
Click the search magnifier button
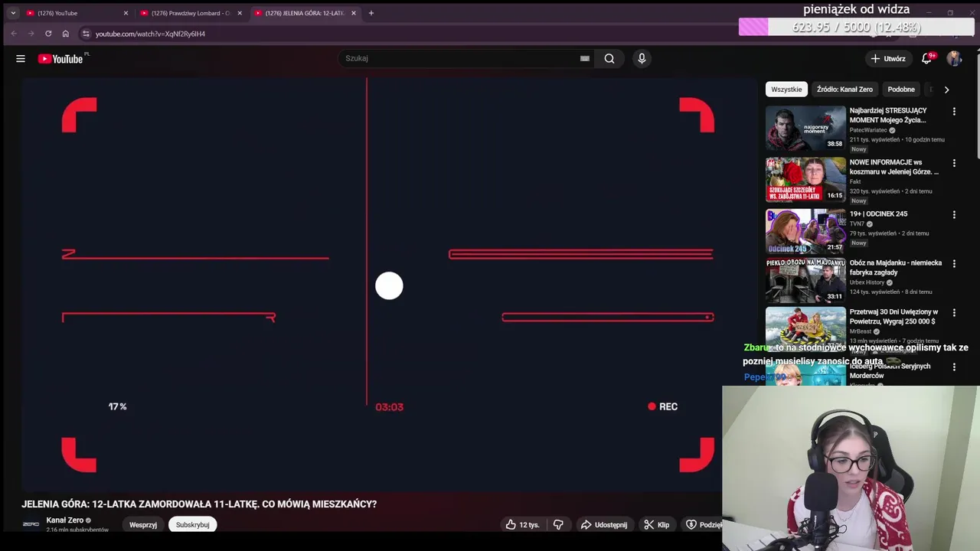[x=609, y=58]
